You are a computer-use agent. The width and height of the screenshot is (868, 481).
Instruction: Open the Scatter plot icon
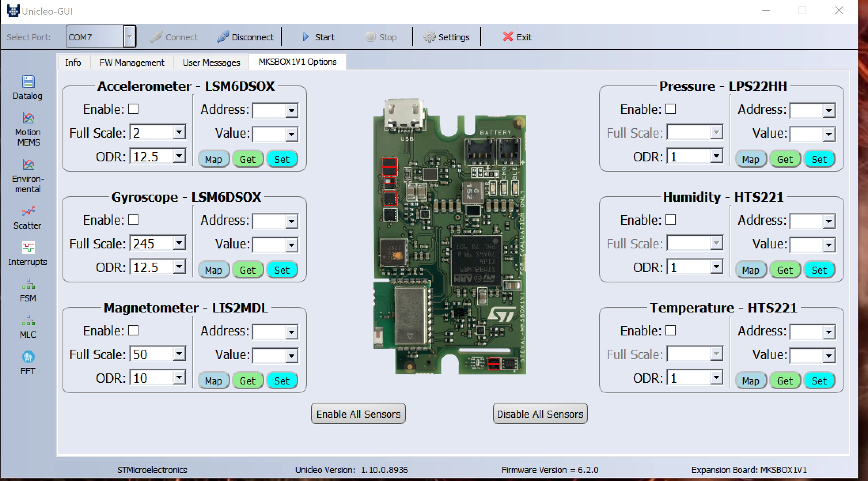28,211
